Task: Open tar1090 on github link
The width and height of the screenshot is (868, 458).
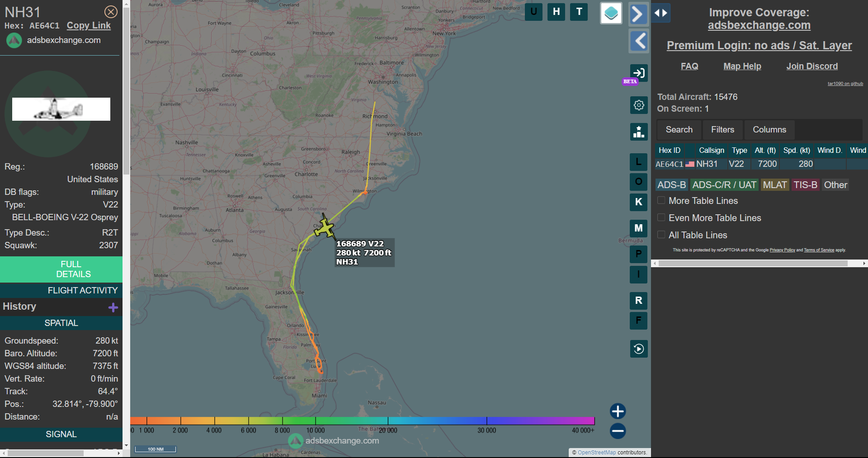Action: (845, 84)
